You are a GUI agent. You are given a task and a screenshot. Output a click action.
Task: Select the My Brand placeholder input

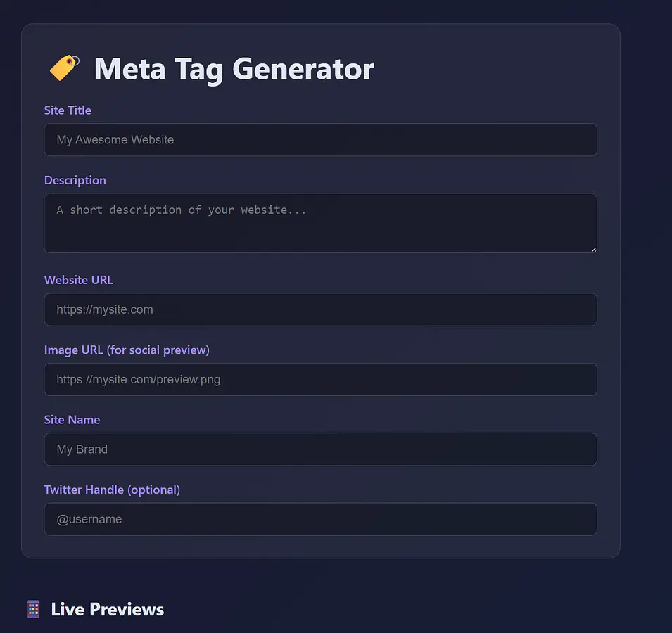(320, 449)
